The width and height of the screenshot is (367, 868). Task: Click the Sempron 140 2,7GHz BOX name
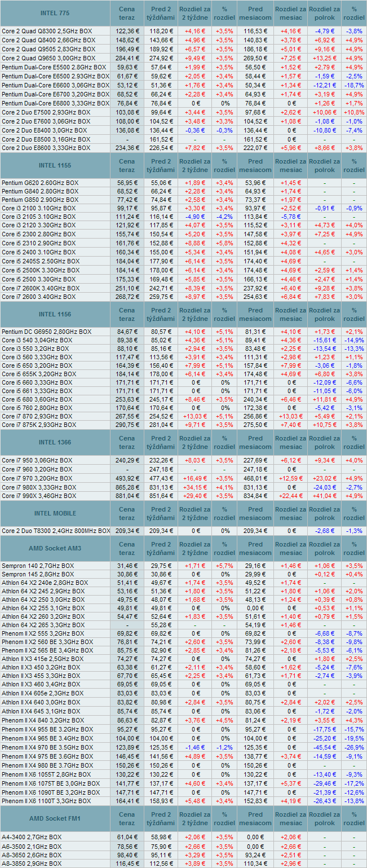[38, 566]
